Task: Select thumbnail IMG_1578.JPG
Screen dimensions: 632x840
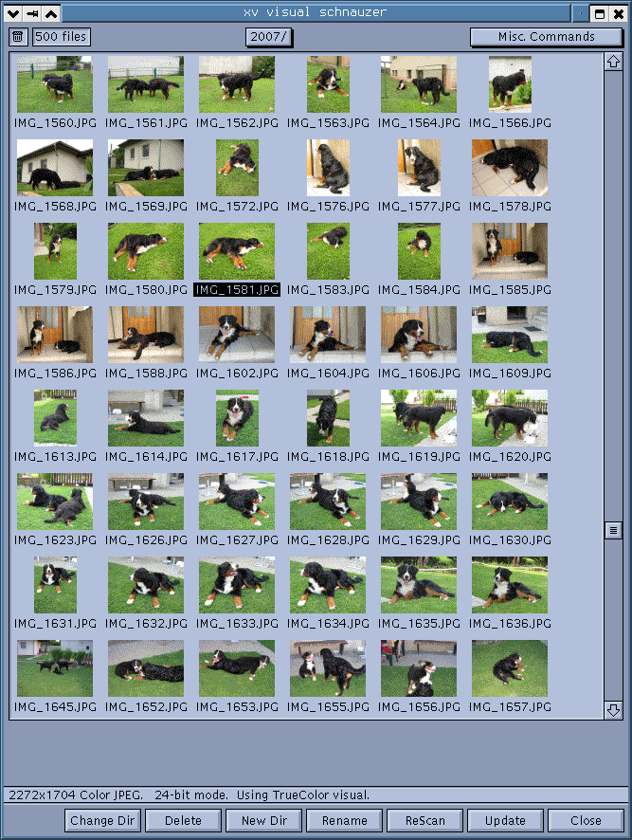Action: coord(510,168)
